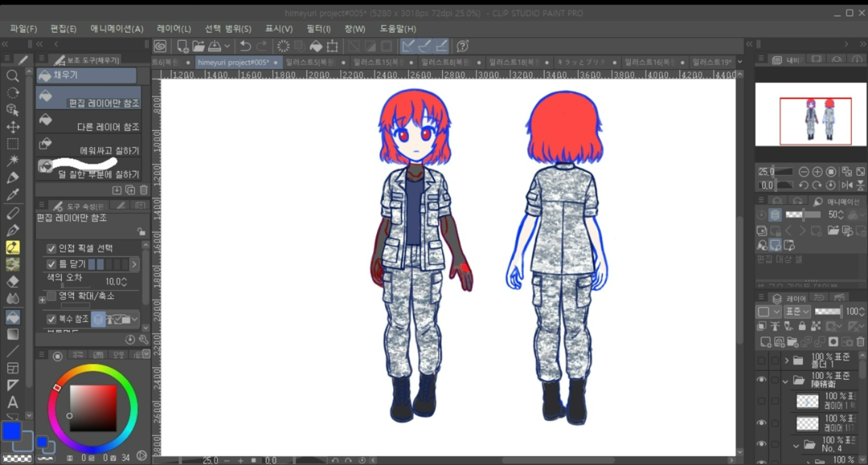Uncheck the 틈 닫기 option
The height and width of the screenshot is (465, 868).
coord(51,264)
